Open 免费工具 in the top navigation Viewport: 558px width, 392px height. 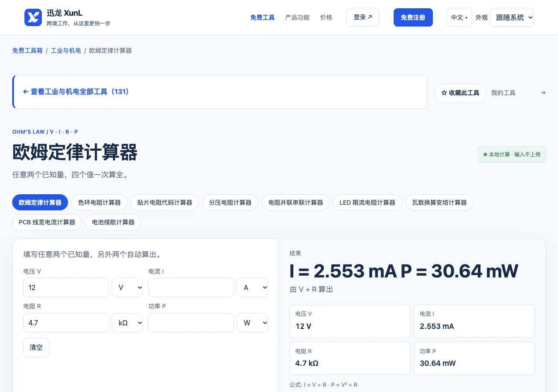(262, 17)
